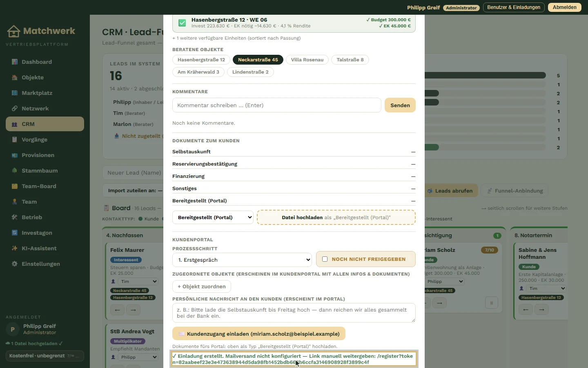Click the Provisionen sidebar icon
This screenshot has width=588, height=368.
[x=15, y=155]
